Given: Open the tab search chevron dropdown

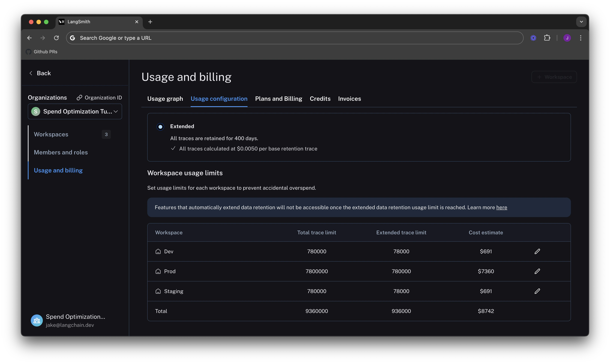Looking at the screenshot, I should click(x=581, y=22).
